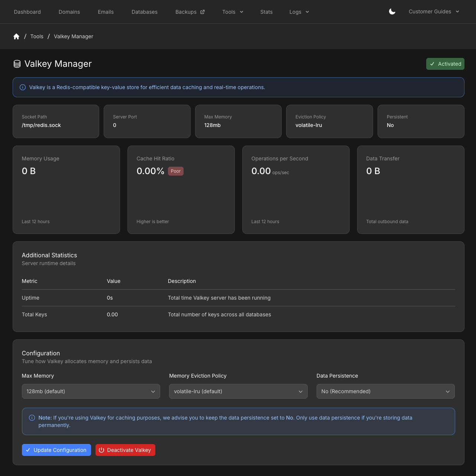Click the Uptime row metric label
This screenshot has height=476, width=476.
[30, 298]
